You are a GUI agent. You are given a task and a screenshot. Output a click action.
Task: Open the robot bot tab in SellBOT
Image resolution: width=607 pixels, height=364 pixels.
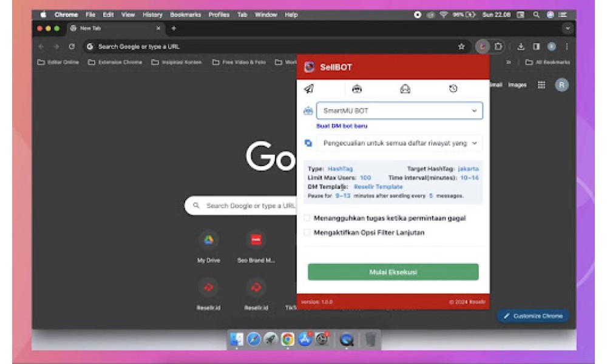(357, 89)
